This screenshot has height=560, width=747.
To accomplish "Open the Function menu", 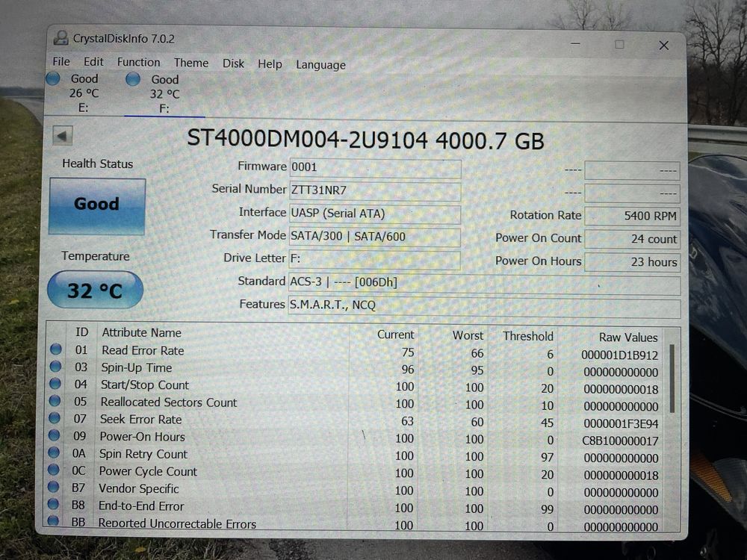I will (x=139, y=63).
